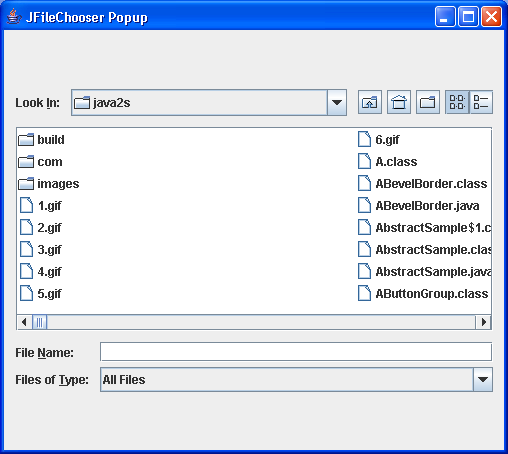Select the file named 3.gif
This screenshot has height=454, width=508.
(50, 250)
